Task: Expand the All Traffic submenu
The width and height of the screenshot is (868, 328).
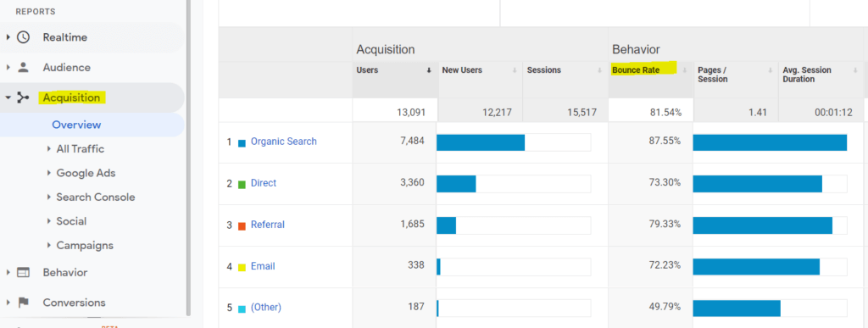Action: [x=49, y=149]
